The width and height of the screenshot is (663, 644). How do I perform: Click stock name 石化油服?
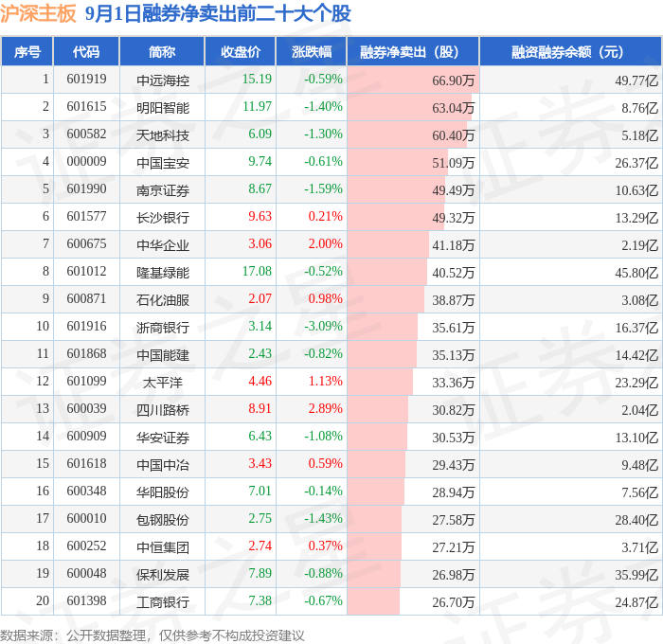coord(162,300)
